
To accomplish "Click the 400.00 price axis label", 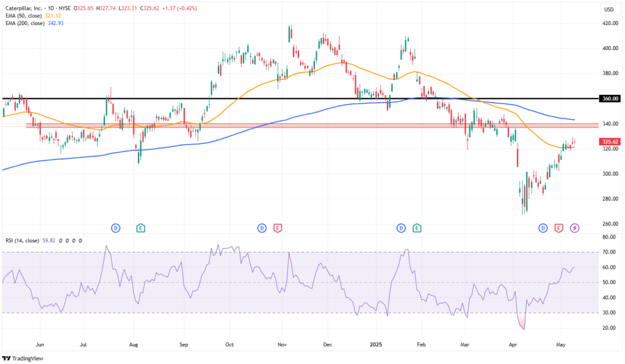I will pyautogui.click(x=610, y=49).
